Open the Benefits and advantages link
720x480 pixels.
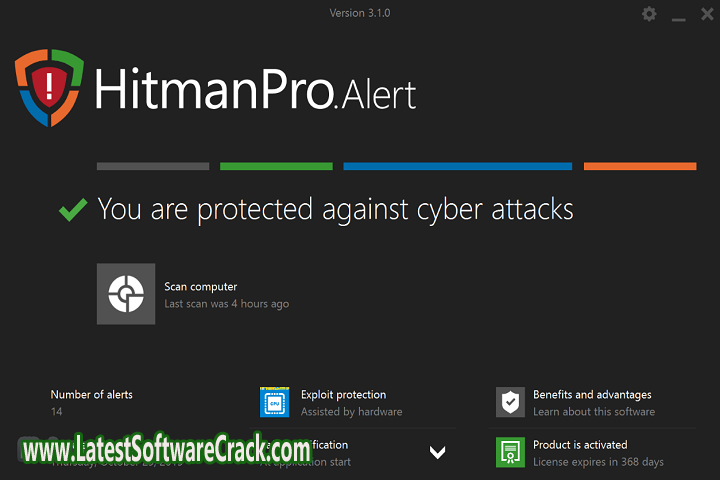click(x=592, y=395)
